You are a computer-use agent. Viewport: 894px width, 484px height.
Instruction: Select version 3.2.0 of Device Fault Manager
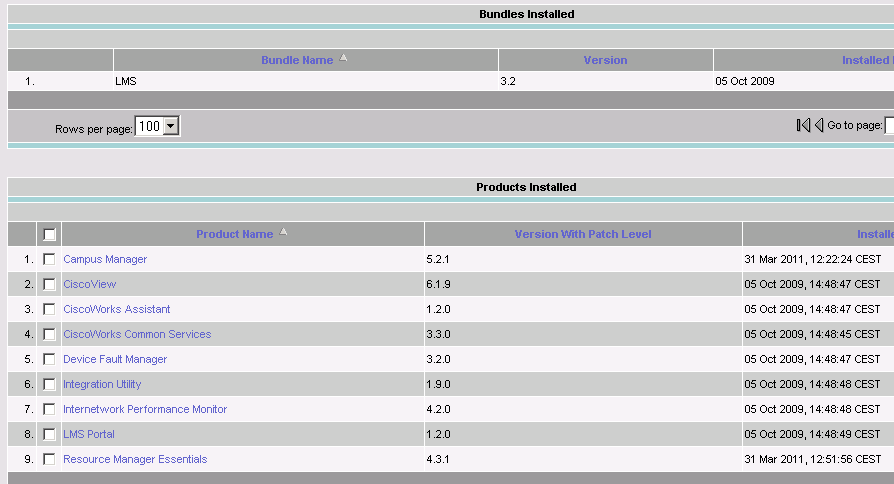coord(438,359)
